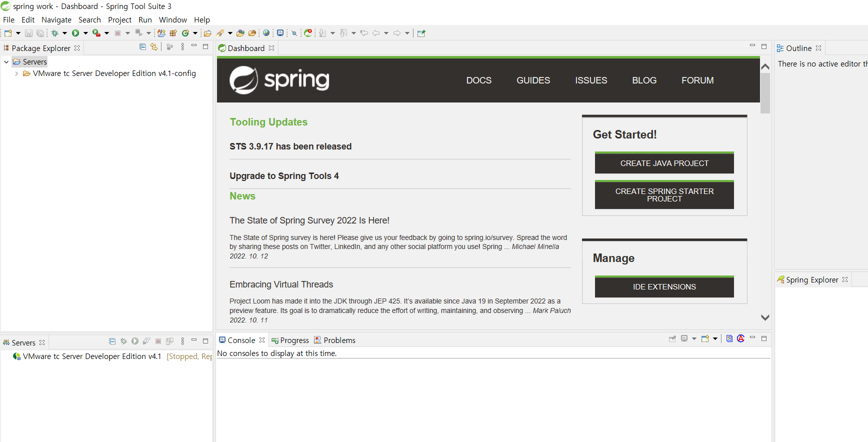
Task: Collapse the Servers folder in Package Explorer
Action: pos(6,62)
